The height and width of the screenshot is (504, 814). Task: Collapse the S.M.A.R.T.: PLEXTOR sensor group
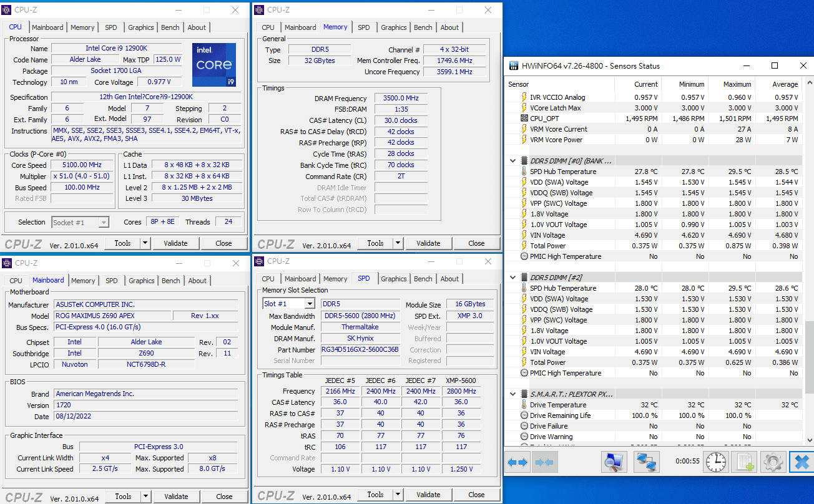(x=513, y=394)
